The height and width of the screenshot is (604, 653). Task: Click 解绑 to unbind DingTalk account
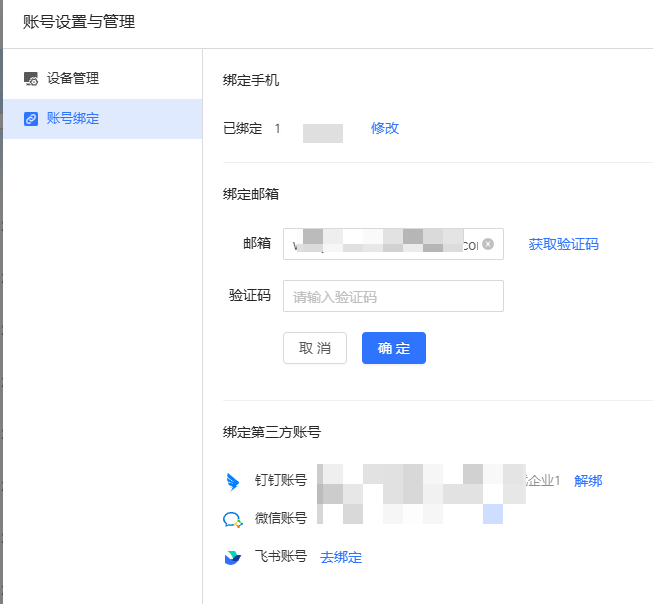[588, 481]
